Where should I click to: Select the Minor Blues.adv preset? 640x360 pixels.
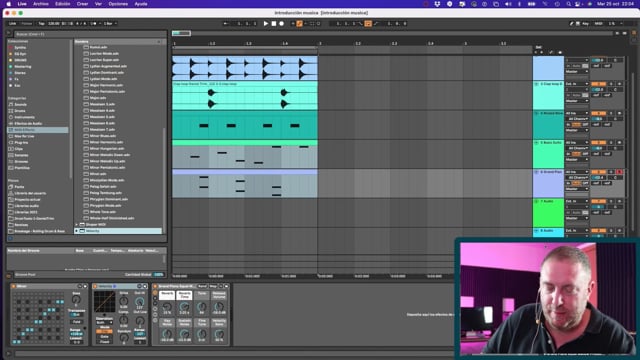[103, 136]
